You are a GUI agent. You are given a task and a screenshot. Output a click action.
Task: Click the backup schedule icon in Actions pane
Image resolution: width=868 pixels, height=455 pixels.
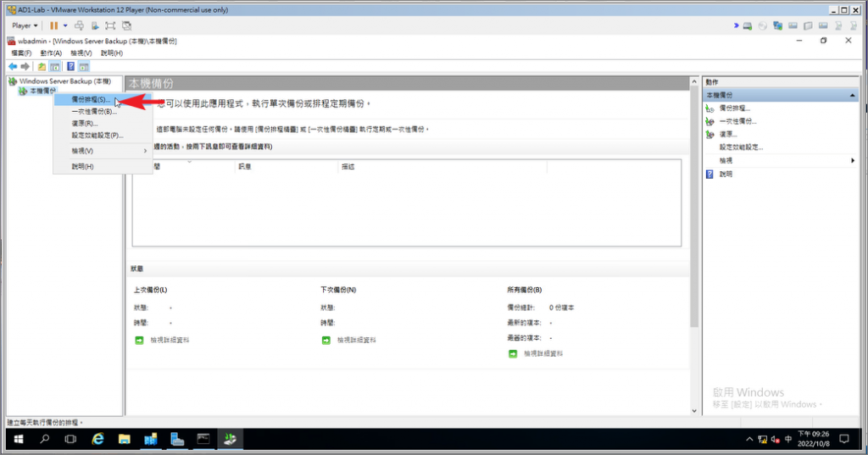click(709, 108)
